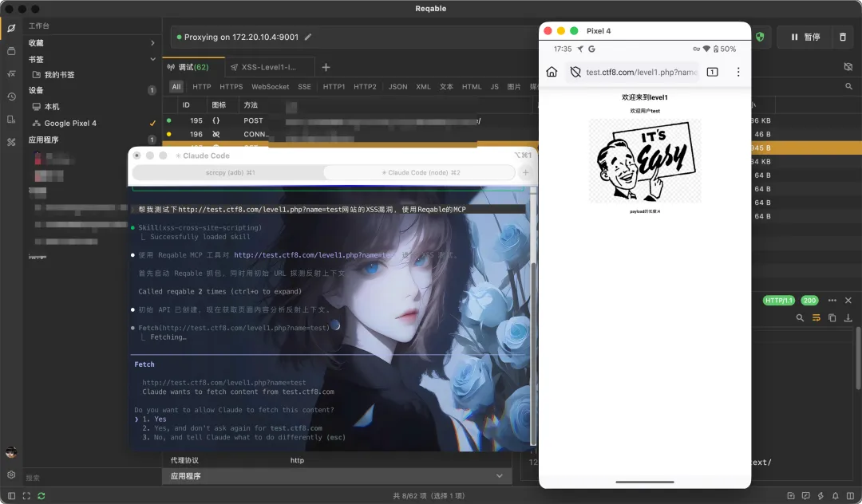Open the device list icon in Reqable's left rail

(11, 119)
